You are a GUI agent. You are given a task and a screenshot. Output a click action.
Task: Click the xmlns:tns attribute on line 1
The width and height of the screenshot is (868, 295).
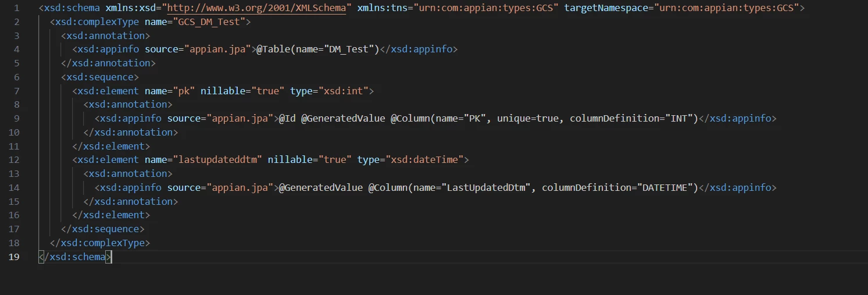click(x=458, y=8)
